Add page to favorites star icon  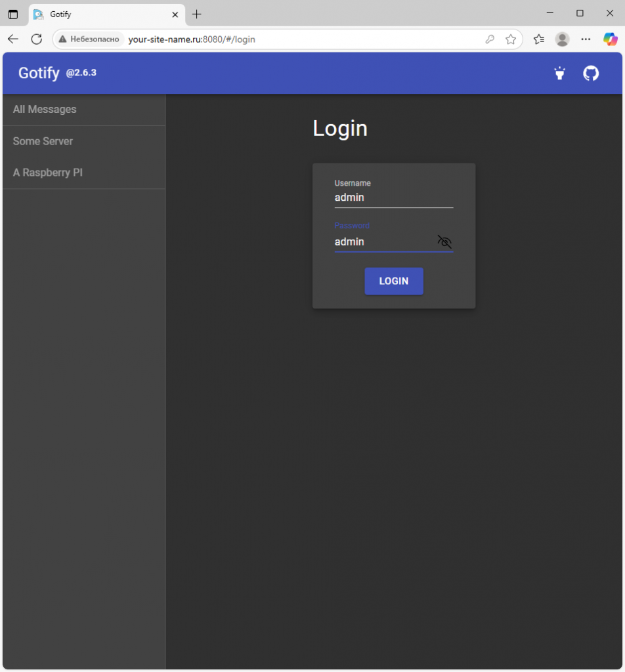[511, 39]
